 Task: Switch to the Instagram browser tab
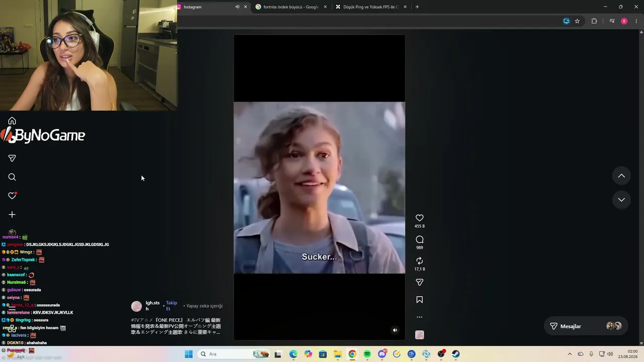click(x=211, y=7)
